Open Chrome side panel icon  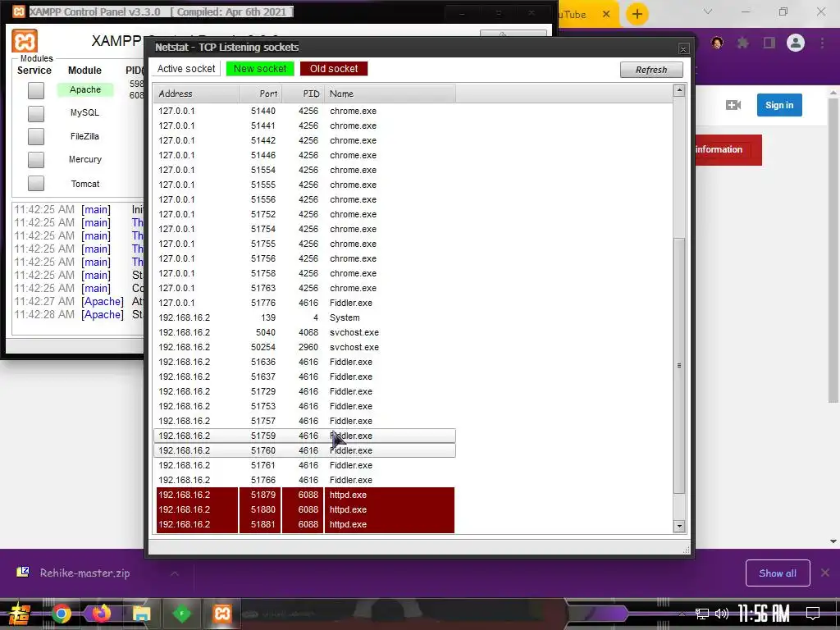(769, 43)
